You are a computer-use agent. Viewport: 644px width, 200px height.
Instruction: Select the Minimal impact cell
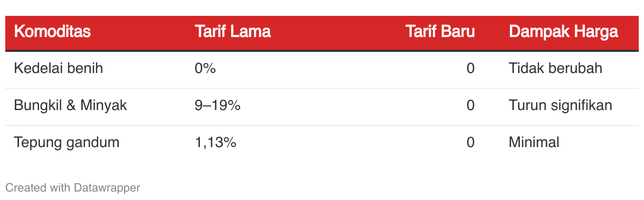pos(534,142)
